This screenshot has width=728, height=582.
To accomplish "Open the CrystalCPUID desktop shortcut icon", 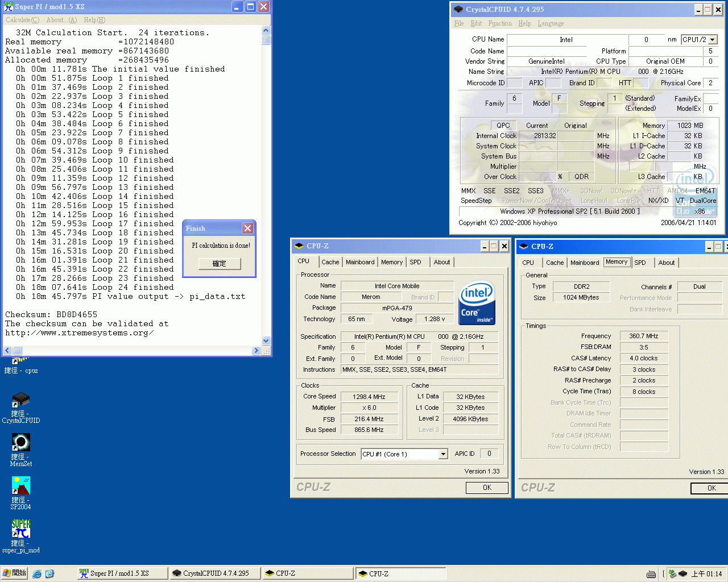I will (x=21, y=400).
